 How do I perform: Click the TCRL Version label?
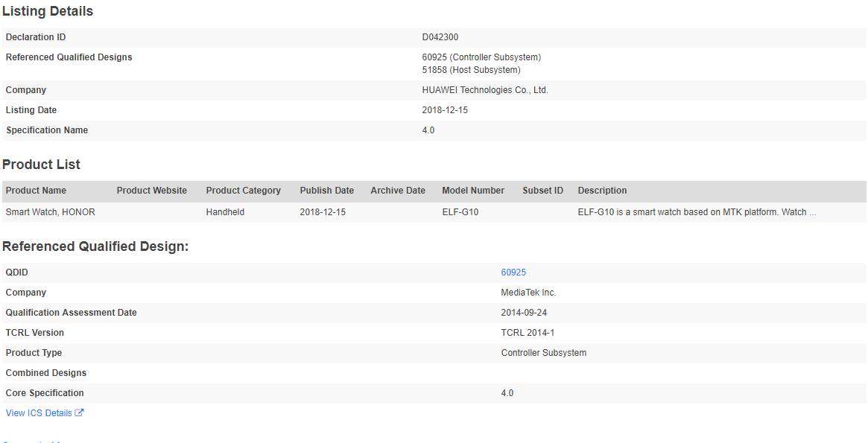tap(34, 332)
